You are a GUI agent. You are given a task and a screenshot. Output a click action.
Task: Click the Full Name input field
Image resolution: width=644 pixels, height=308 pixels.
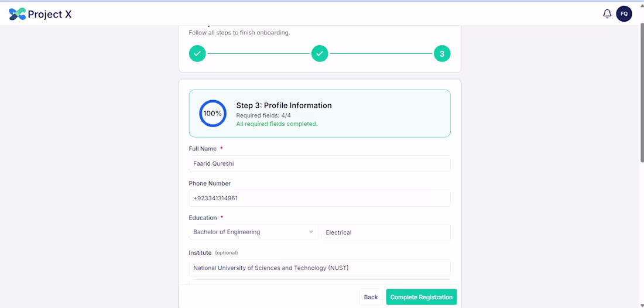[x=319, y=164]
